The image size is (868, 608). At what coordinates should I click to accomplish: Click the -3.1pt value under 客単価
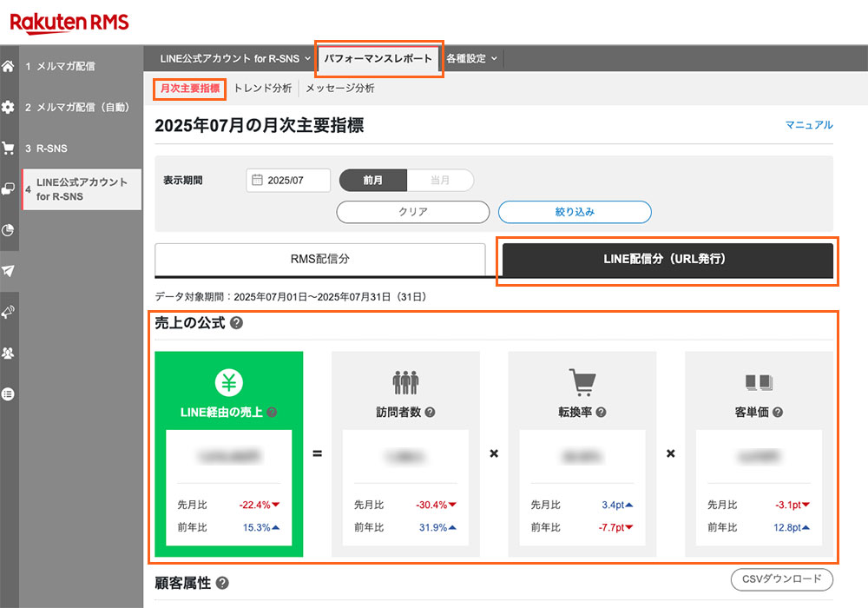(x=788, y=505)
